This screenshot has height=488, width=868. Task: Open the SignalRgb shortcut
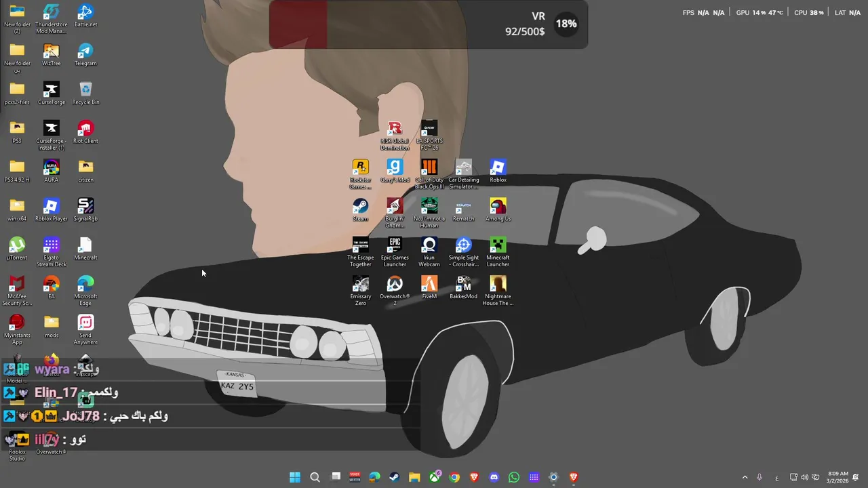85,209
